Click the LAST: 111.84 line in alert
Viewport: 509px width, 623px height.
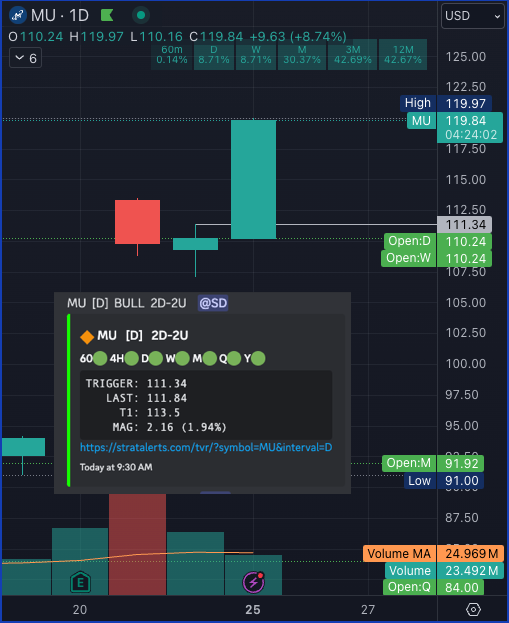pyautogui.click(x=146, y=398)
